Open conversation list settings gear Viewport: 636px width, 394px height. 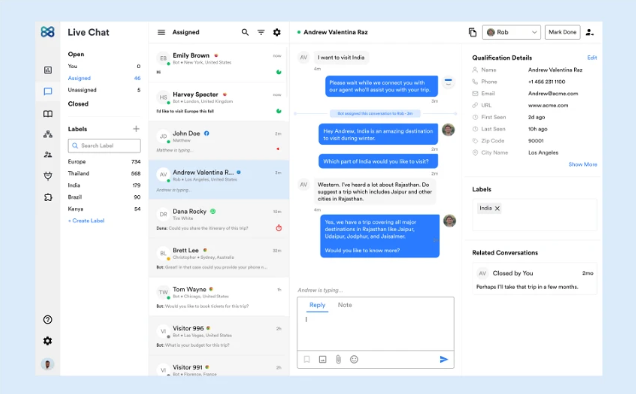coord(277,32)
